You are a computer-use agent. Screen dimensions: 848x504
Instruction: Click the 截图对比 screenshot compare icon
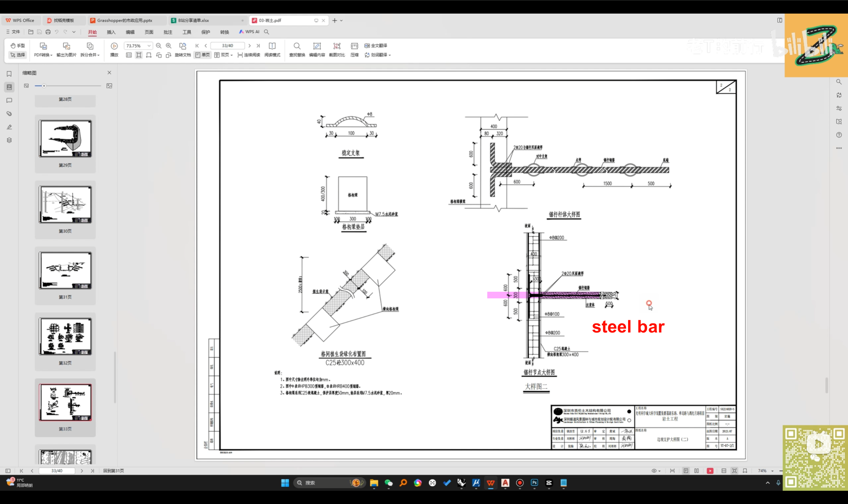pyautogui.click(x=337, y=46)
